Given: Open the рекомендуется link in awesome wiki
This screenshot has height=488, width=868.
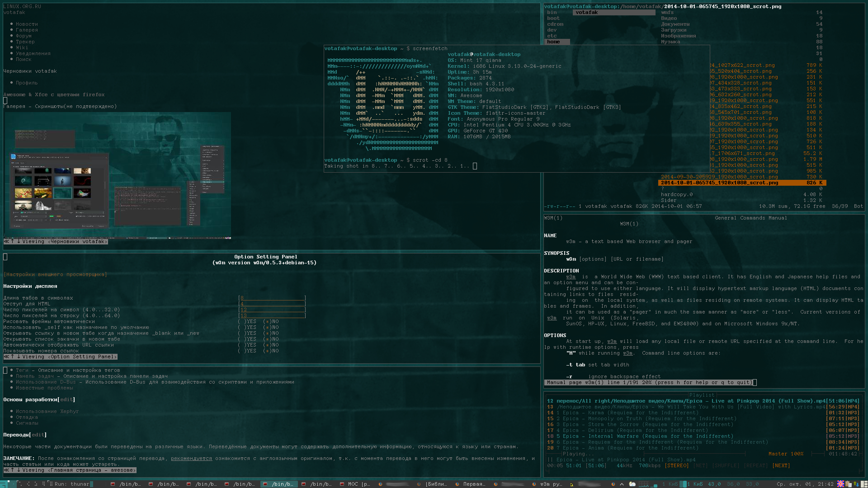Looking at the screenshot, I should point(191,459).
